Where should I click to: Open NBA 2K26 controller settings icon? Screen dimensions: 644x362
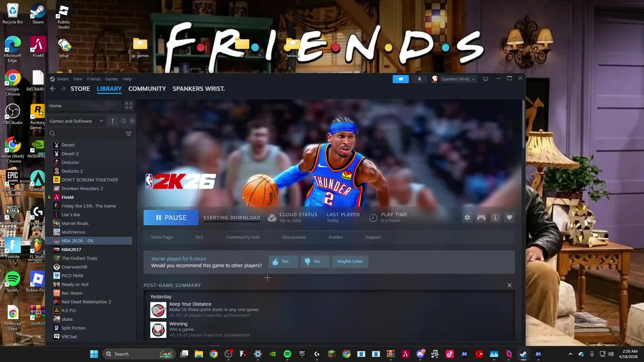click(x=481, y=218)
